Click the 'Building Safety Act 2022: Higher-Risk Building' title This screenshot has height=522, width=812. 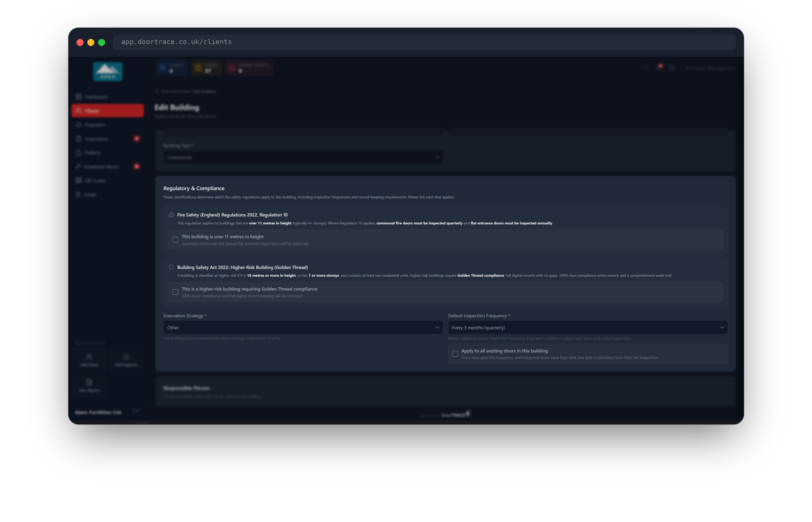(x=242, y=267)
